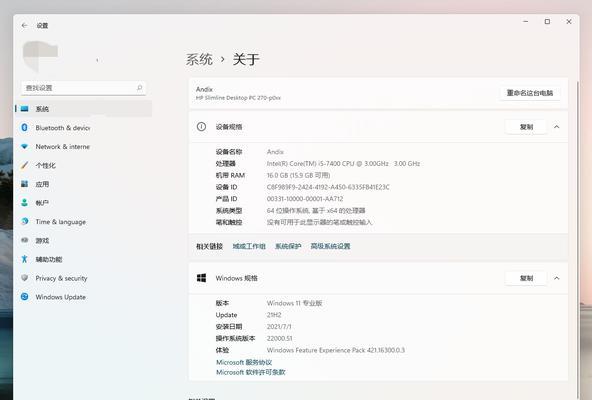Click the Windows Update sync icon
The image size is (592, 400).
coord(25,297)
